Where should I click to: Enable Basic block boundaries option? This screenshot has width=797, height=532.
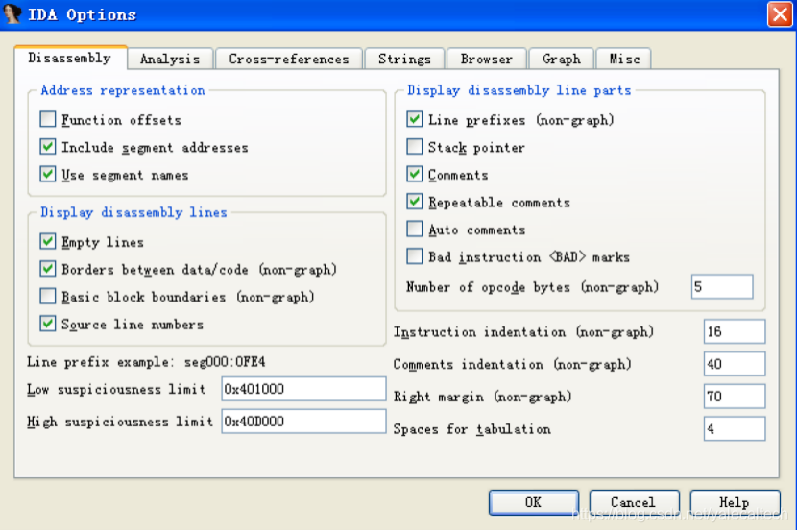pyautogui.click(x=48, y=296)
